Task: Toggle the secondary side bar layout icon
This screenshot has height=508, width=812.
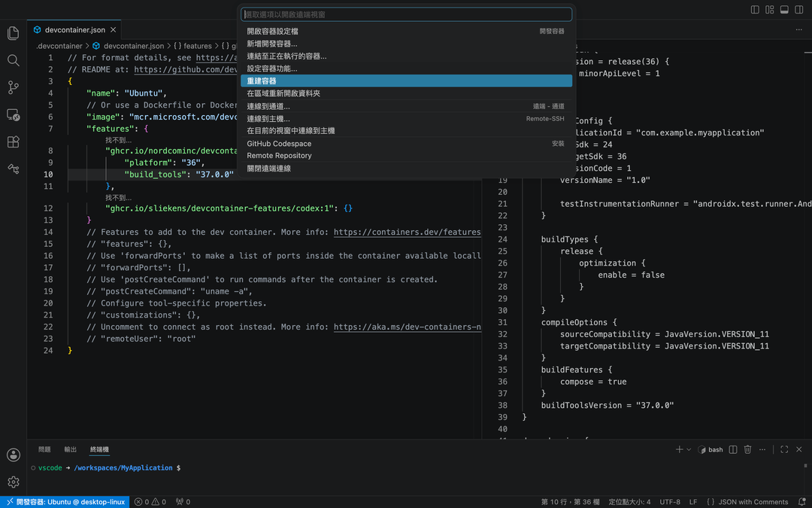Action: tap(798, 9)
